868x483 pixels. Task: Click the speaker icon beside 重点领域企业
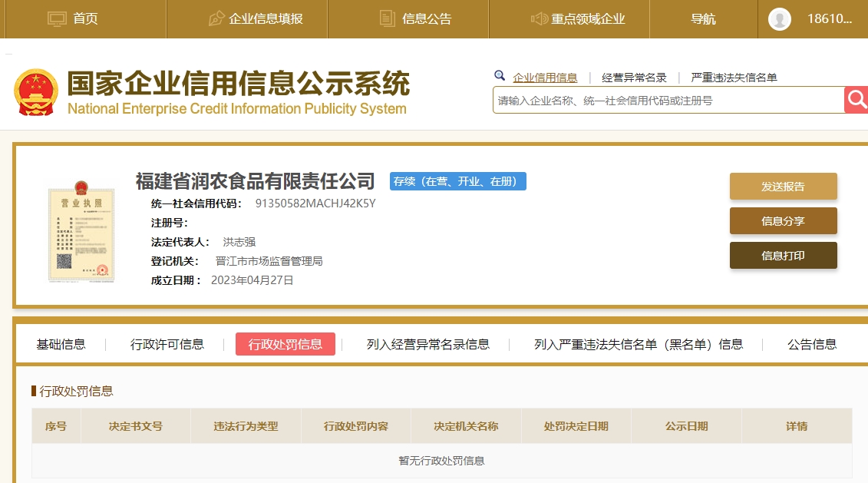tap(539, 18)
